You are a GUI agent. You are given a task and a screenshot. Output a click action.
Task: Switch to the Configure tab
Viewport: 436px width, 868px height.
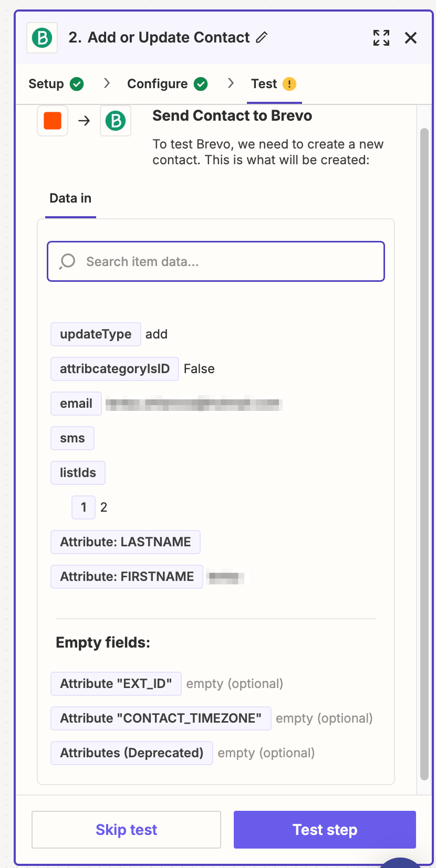coord(157,84)
